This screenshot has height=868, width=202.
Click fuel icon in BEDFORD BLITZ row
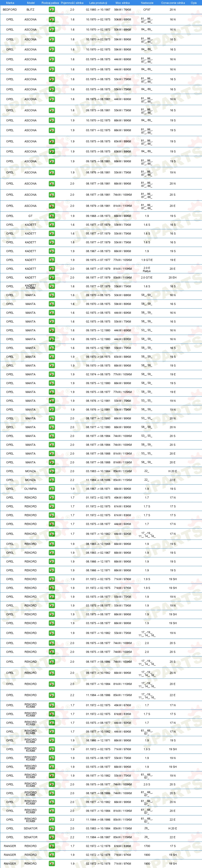[51, 10]
